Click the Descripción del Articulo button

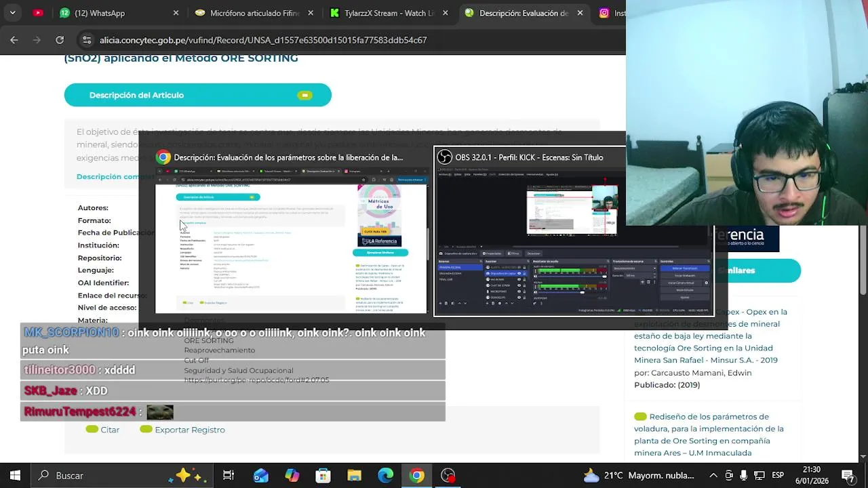[197, 95]
